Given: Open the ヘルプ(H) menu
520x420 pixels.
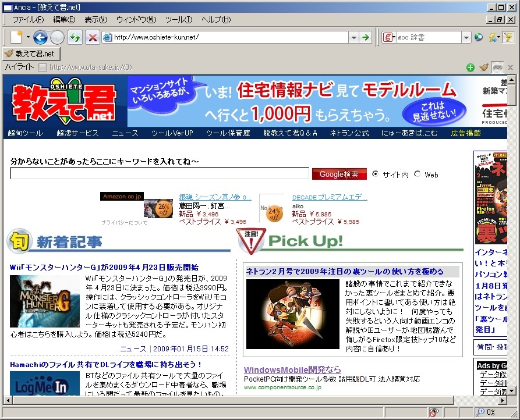Looking at the screenshot, I should coord(216,20).
